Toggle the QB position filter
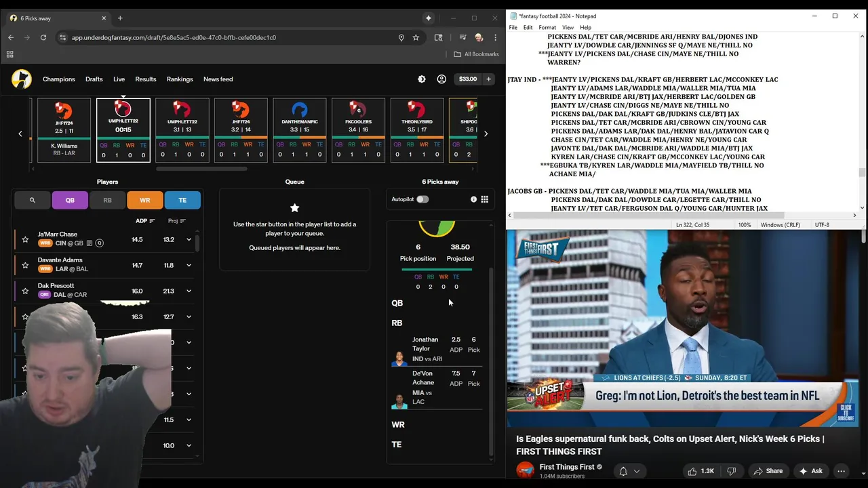868x488 pixels. click(70, 200)
